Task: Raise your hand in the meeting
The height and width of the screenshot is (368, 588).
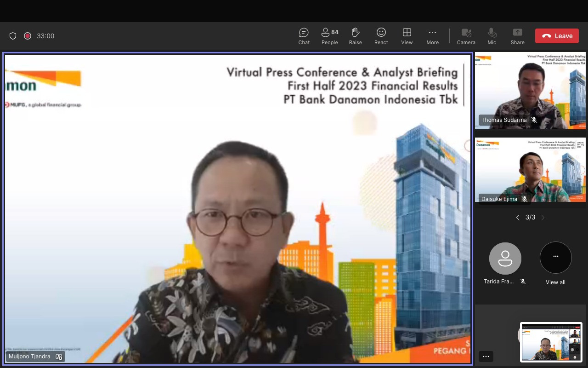Action: pos(355,36)
